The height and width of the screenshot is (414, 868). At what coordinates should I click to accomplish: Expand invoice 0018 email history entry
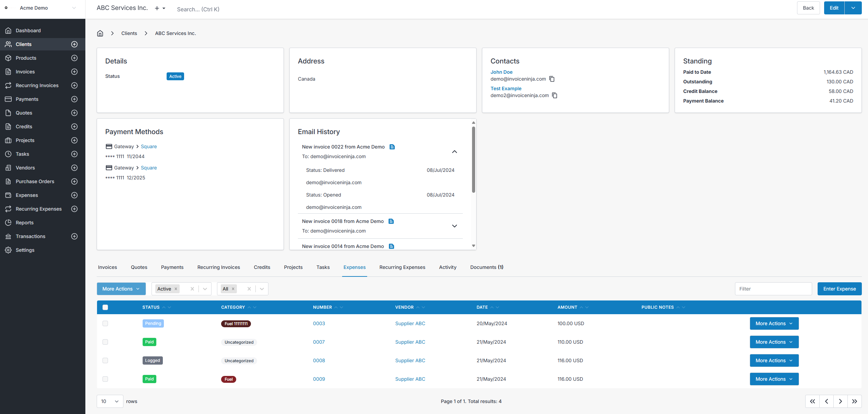(x=454, y=226)
